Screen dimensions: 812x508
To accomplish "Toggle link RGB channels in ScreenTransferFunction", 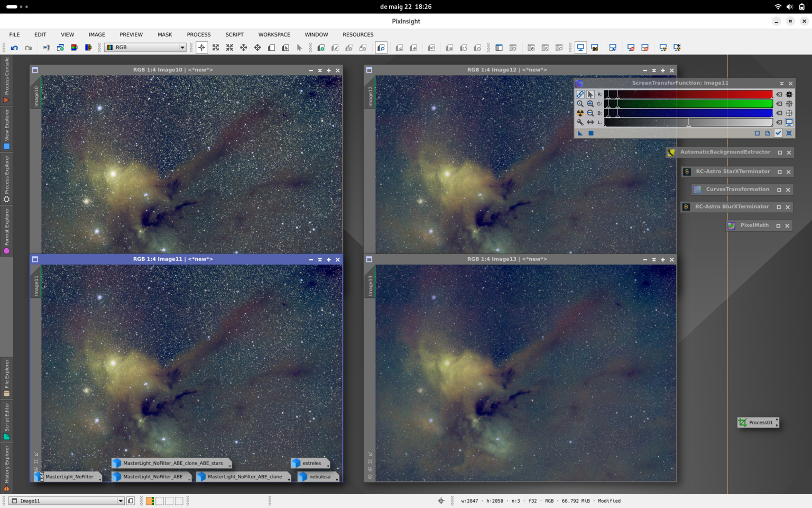I will point(580,95).
